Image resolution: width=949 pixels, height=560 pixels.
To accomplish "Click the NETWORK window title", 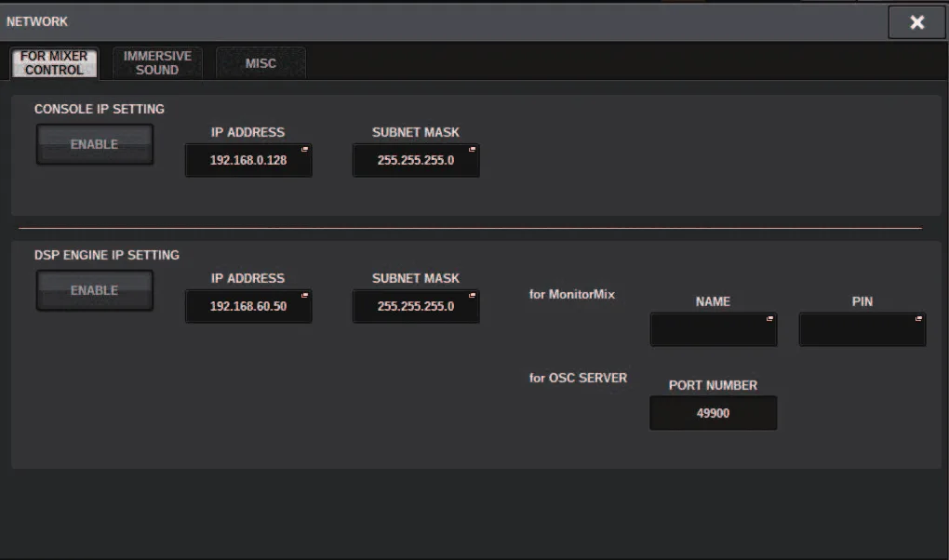I will coord(37,21).
